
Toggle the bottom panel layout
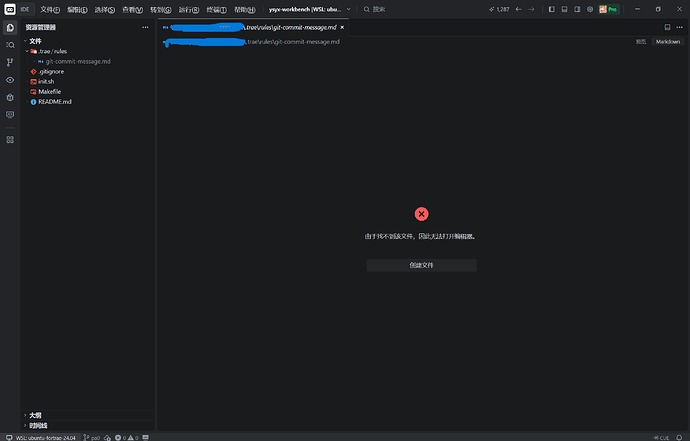coord(564,9)
